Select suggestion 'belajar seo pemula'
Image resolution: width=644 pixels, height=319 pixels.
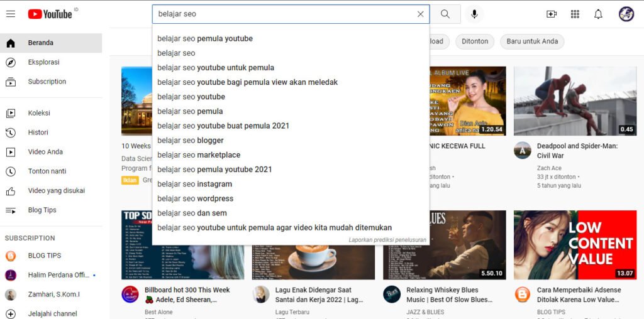tap(291, 112)
